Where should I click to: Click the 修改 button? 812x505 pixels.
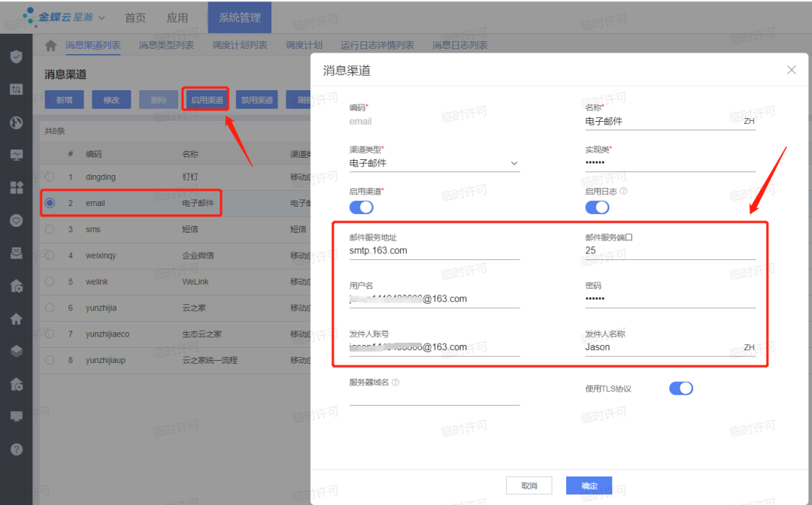(111, 100)
